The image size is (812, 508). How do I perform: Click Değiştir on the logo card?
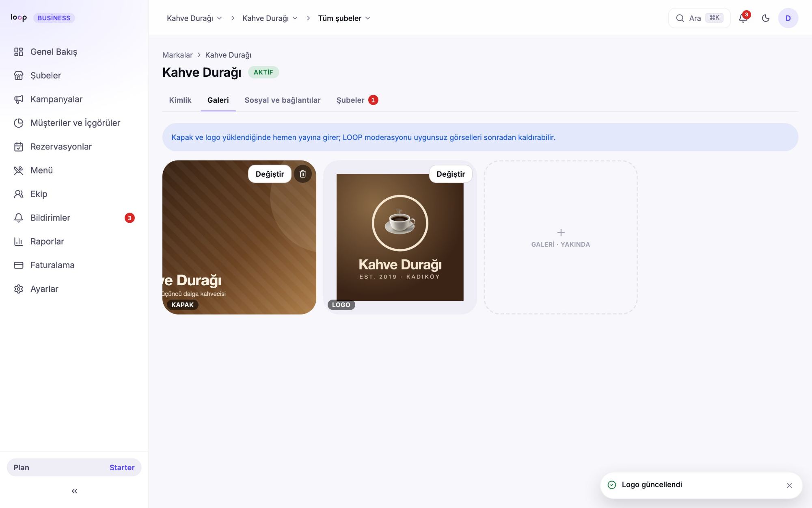coord(451,174)
